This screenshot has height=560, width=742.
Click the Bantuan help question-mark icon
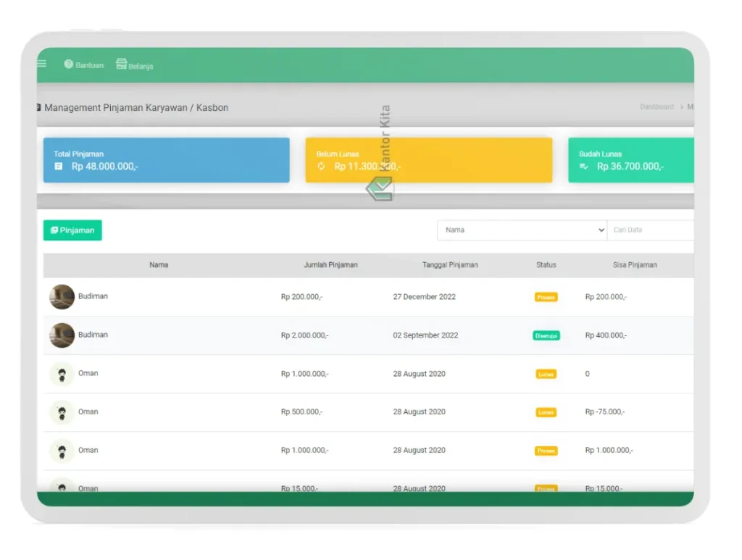coord(69,64)
